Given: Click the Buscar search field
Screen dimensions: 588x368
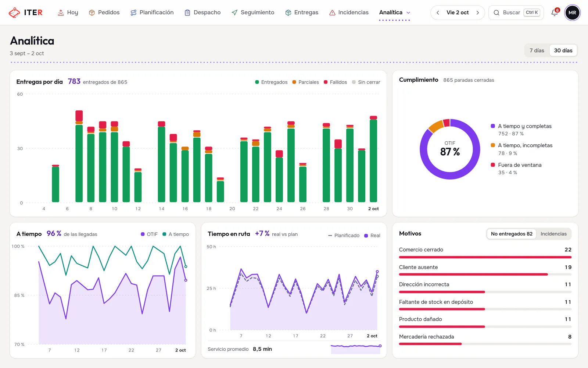Looking at the screenshot, I should (516, 13).
